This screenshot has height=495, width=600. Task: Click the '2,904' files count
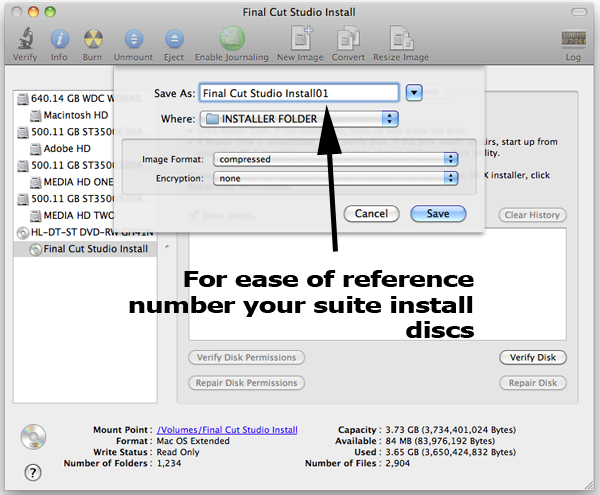[397, 463]
